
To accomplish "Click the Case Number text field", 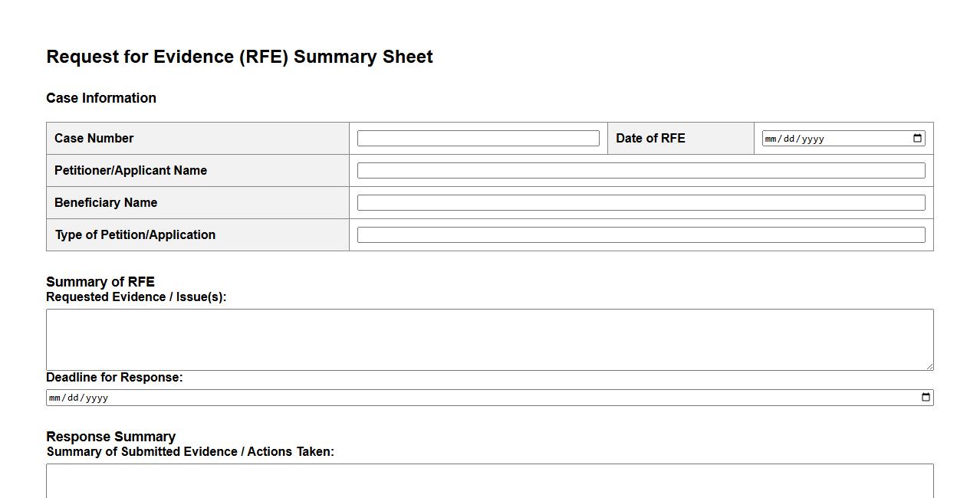I will tap(478, 139).
